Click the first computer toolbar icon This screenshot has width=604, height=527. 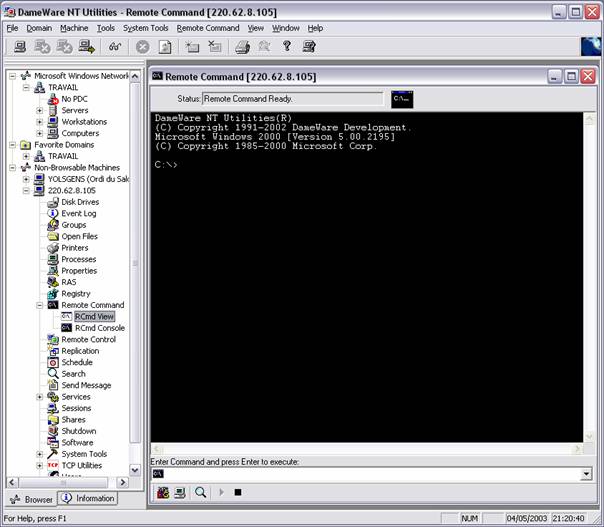click(20, 47)
